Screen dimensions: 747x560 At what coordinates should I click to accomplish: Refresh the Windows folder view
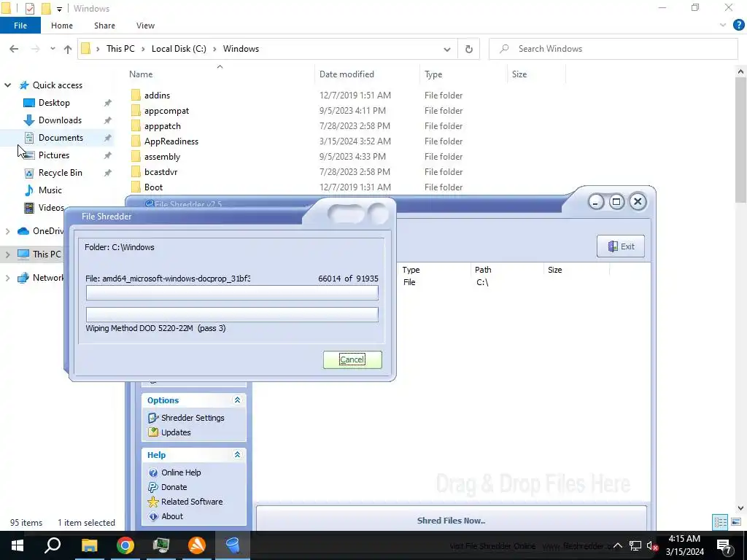tap(469, 49)
